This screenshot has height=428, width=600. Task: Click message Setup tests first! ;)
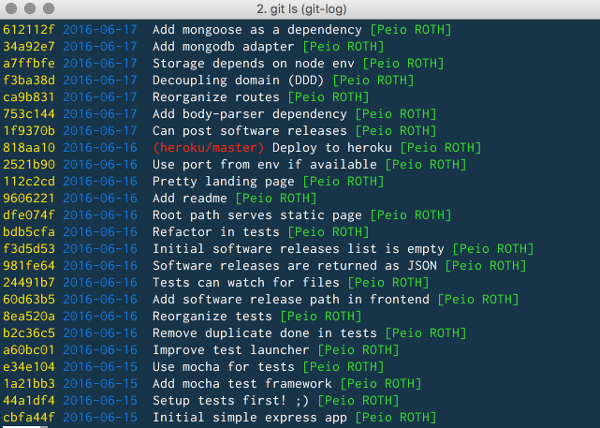click(231, 400)
